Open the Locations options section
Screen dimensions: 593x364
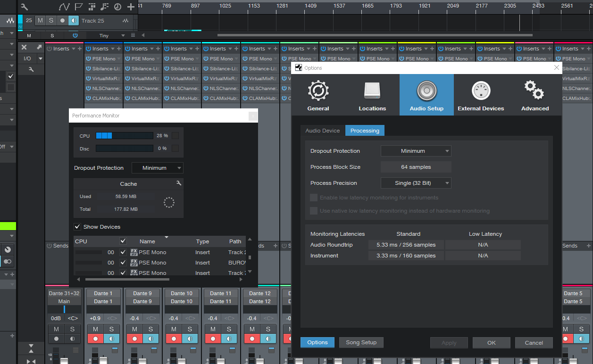372,95
